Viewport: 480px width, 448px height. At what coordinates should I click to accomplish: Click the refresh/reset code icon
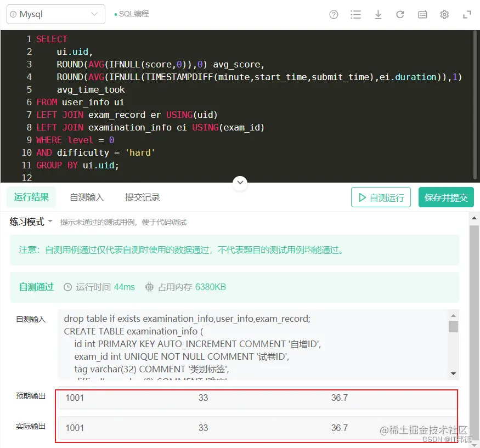[400, 14]
